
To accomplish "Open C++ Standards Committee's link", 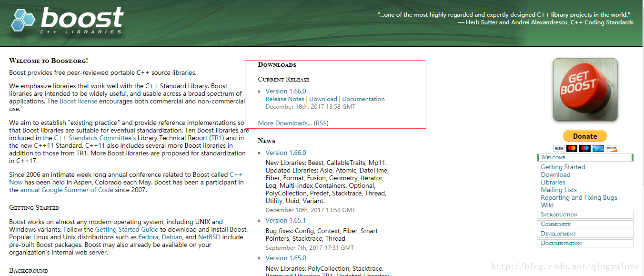I will point(95,138).
